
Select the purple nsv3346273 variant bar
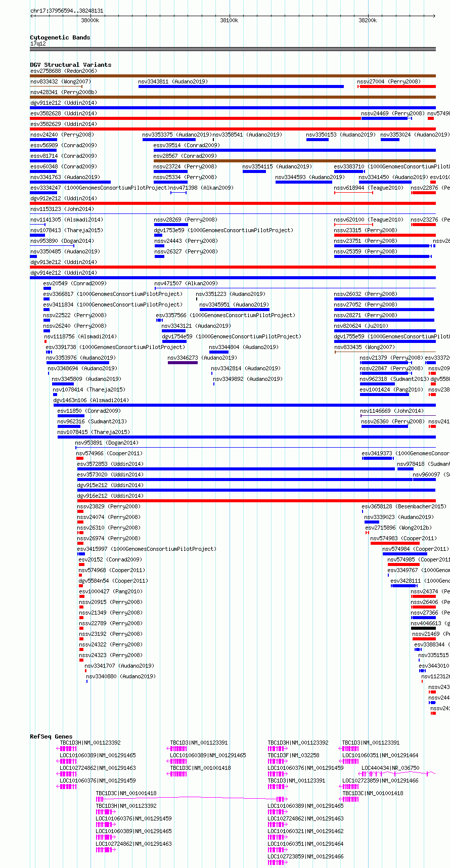coord(183,363)
